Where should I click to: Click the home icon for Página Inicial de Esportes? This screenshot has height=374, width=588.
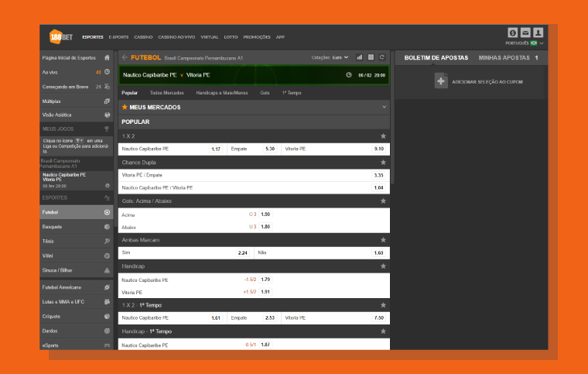click(x=107, y=58)
